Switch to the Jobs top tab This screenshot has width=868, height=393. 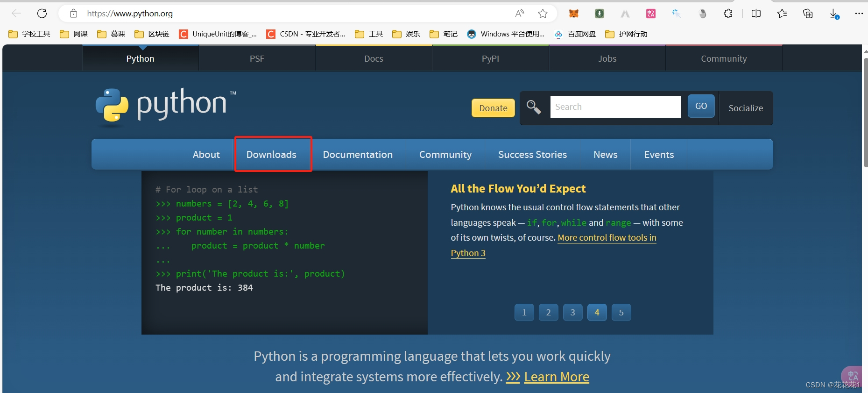click(x=607, y=58)
